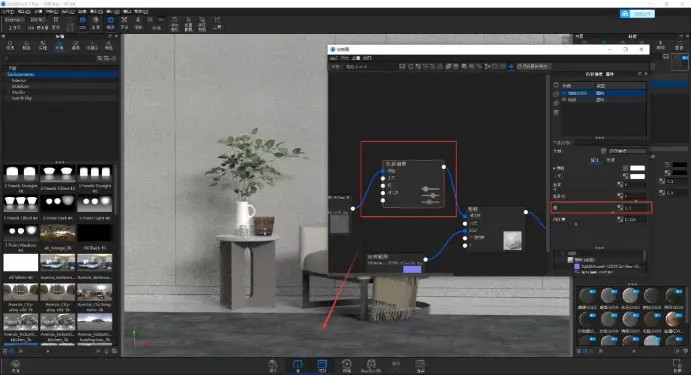Toggle the Library panel icon in the bottom toolbar

297,365
